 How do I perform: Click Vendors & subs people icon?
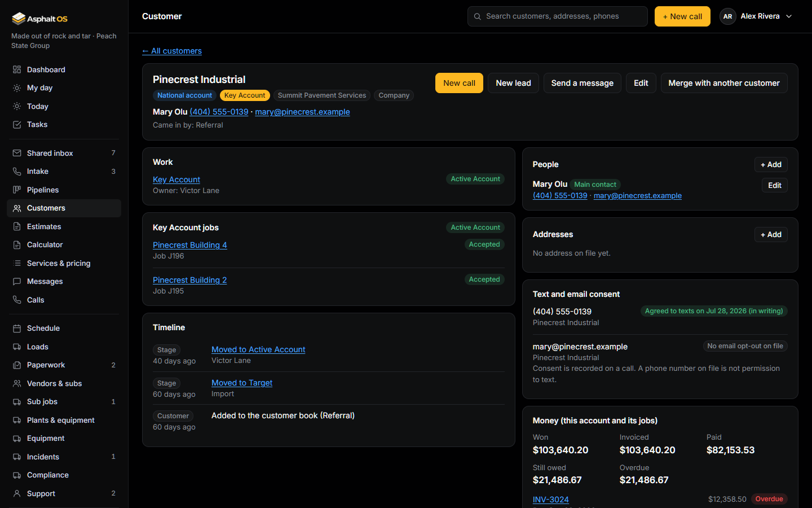pyautogui.click(x=17, y=383)
